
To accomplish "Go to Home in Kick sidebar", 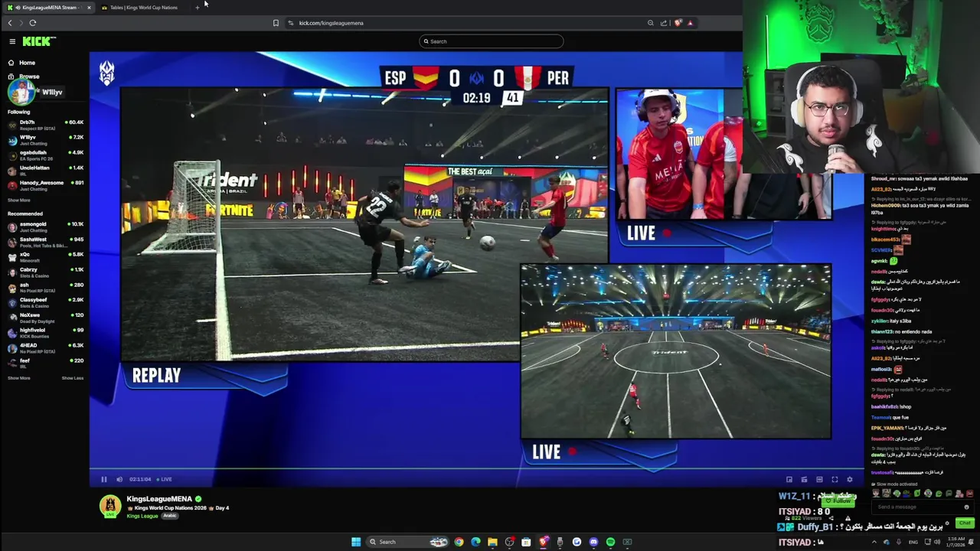I will 21,63.
